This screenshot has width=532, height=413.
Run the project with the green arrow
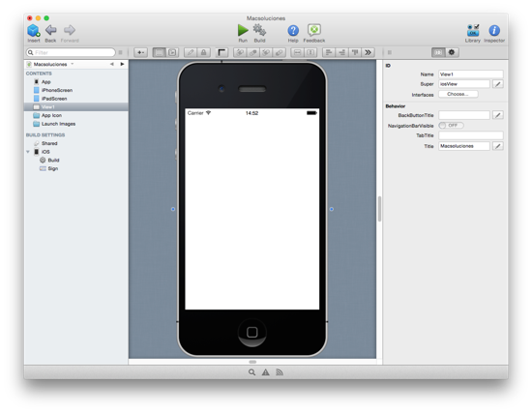(243, 30)
